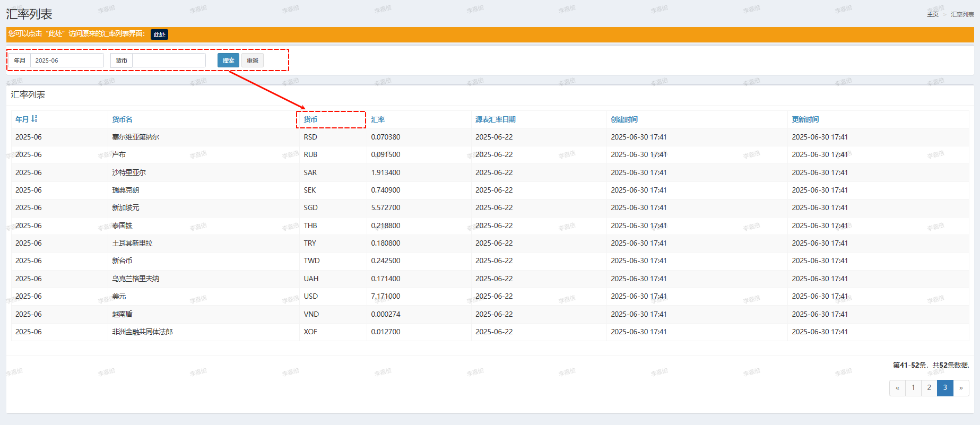Click the 年月 sort icon in header
Screen dimensions: 980x425
click(34, 119)
